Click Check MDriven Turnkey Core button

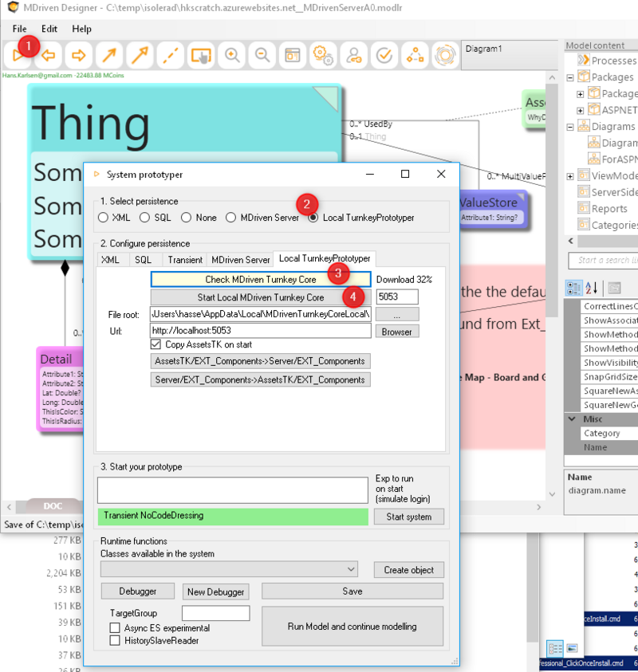click(261, 280)
